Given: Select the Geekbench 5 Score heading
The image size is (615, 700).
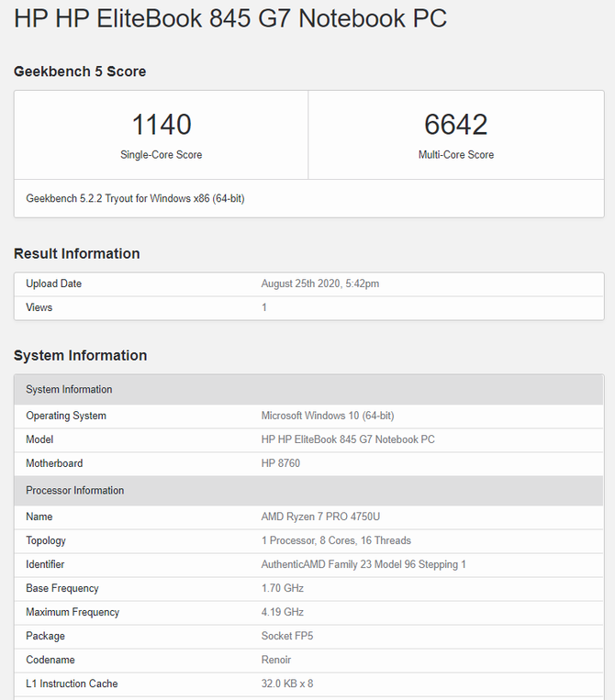Looking at the screenshot, I should [x=80, y=72].
